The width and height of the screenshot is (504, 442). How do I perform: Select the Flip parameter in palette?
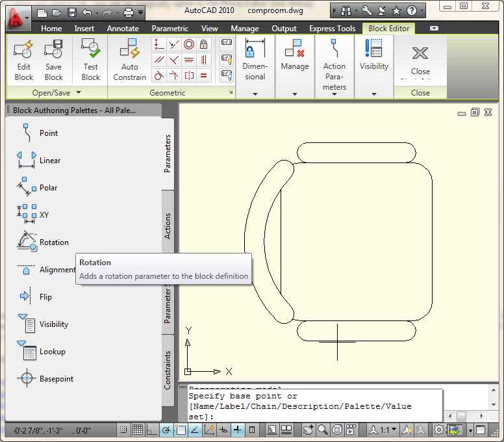click(x=35, y=296)
